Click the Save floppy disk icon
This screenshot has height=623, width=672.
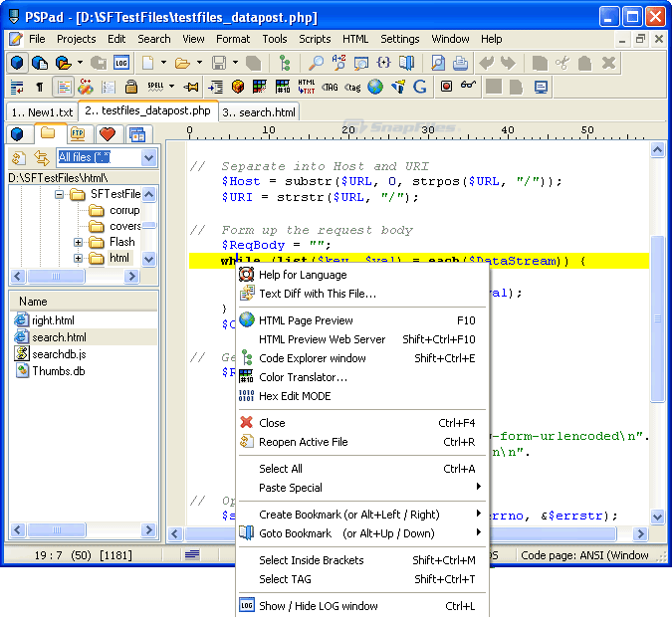tap(219, 63)
